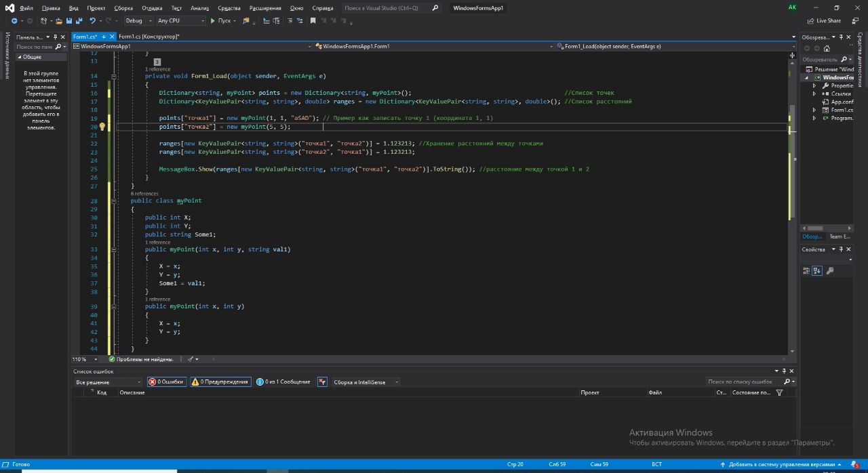Click the bookmark icon in the toolbar

[313, 21]
